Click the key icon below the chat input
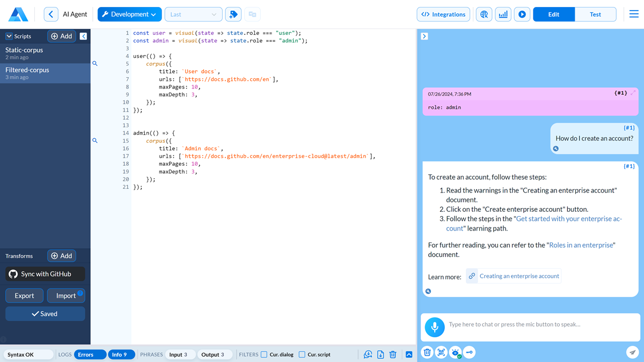This screenshot has height=362, width=644. point(469,352)
